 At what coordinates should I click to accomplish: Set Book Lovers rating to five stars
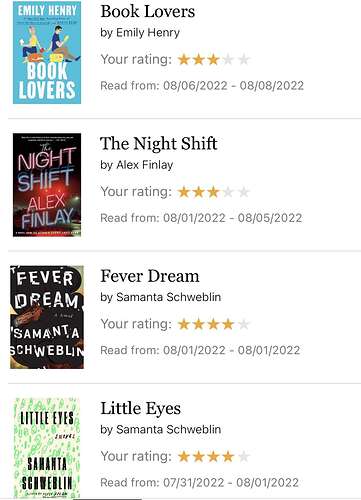point(244,60)
